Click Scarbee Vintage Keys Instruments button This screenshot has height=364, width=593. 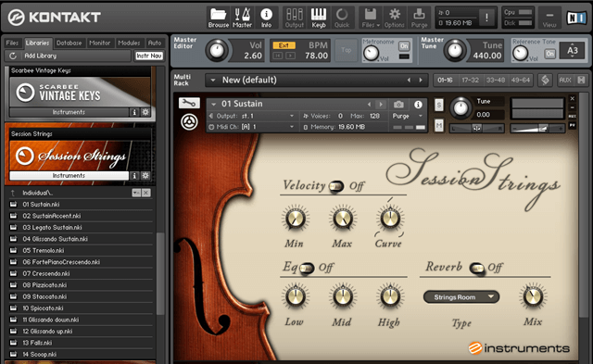coord(69,112)
